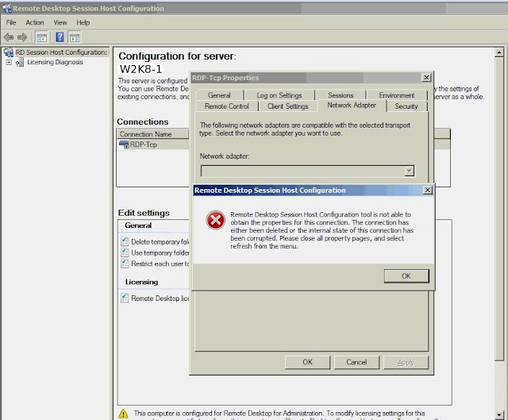Click the yellow warning triangle icon
This screenshot has height=420, width=508.
pyautogui.click(x=123, y=414)
